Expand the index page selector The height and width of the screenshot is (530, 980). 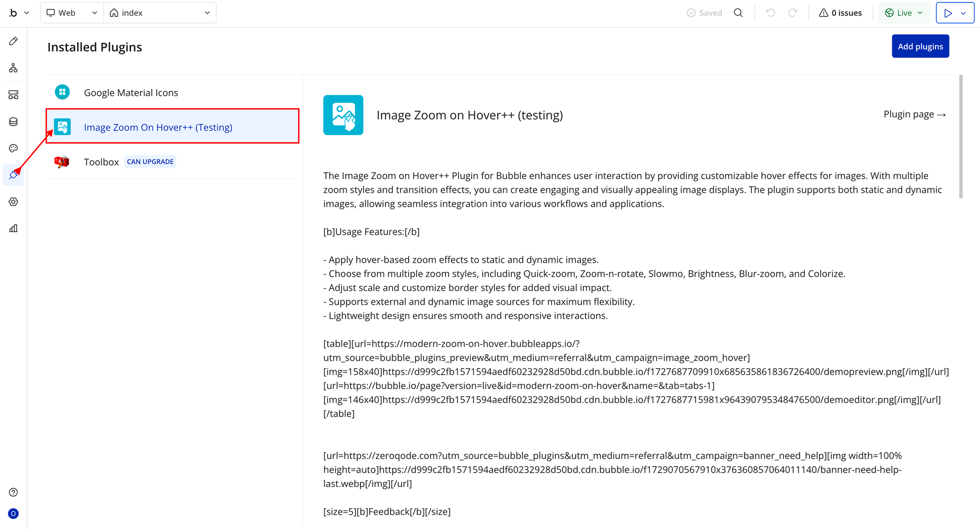pos(160,13)
